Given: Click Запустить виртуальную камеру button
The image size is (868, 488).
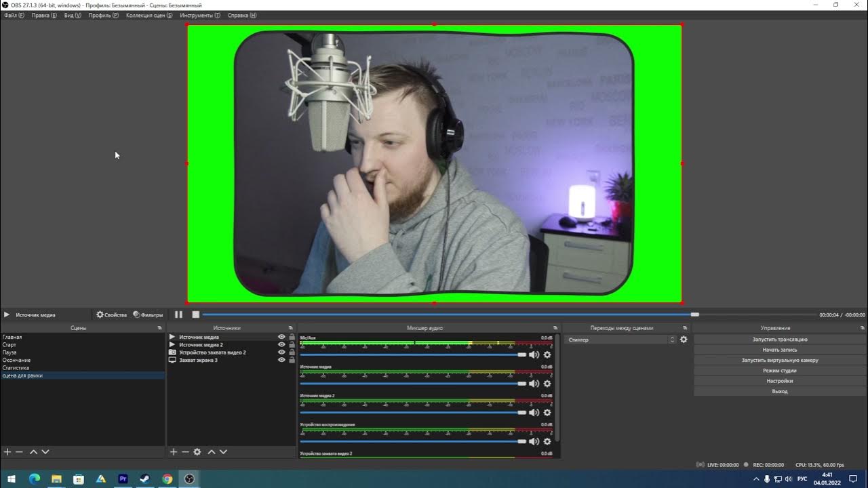Looking at the screenshot, I should click(x=780, y=360).
